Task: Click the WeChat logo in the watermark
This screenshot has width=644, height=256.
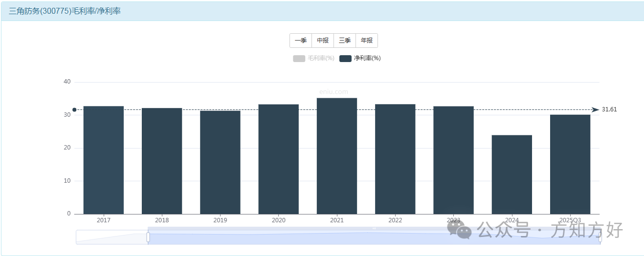Action: [x=459, y=230]
